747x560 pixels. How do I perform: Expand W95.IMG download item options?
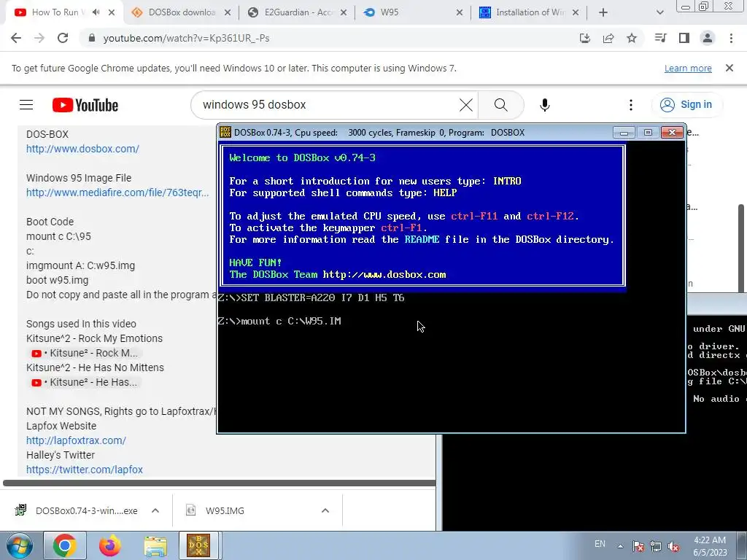pos(325,510)
